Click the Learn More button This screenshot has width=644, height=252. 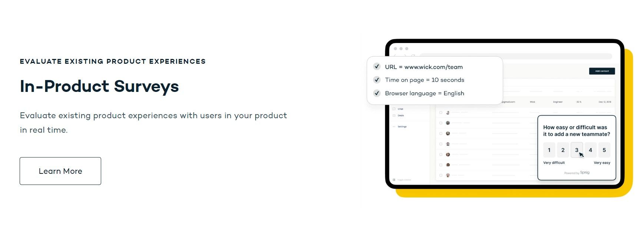[60, 171]
